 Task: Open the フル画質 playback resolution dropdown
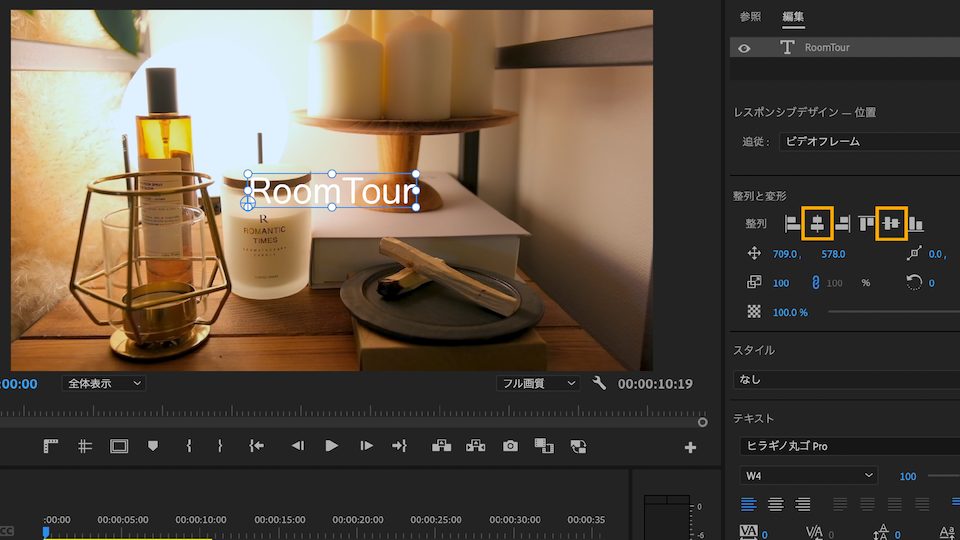pos(539,383)
